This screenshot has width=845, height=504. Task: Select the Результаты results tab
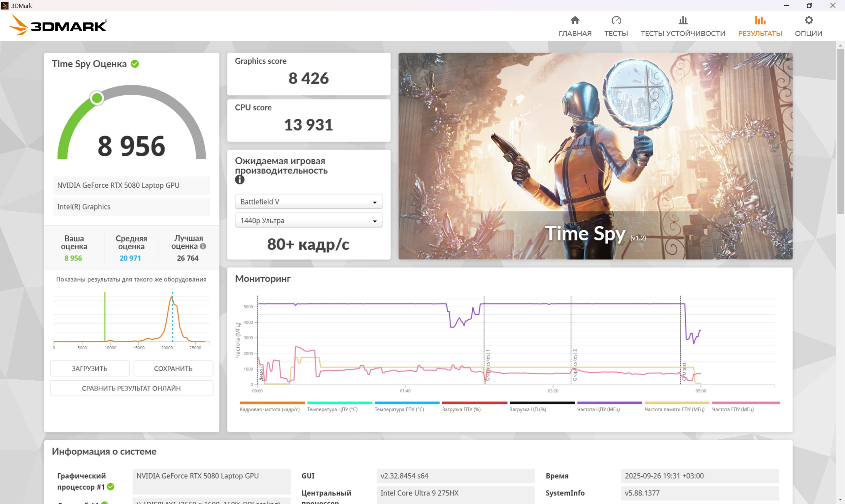point(760,26)
